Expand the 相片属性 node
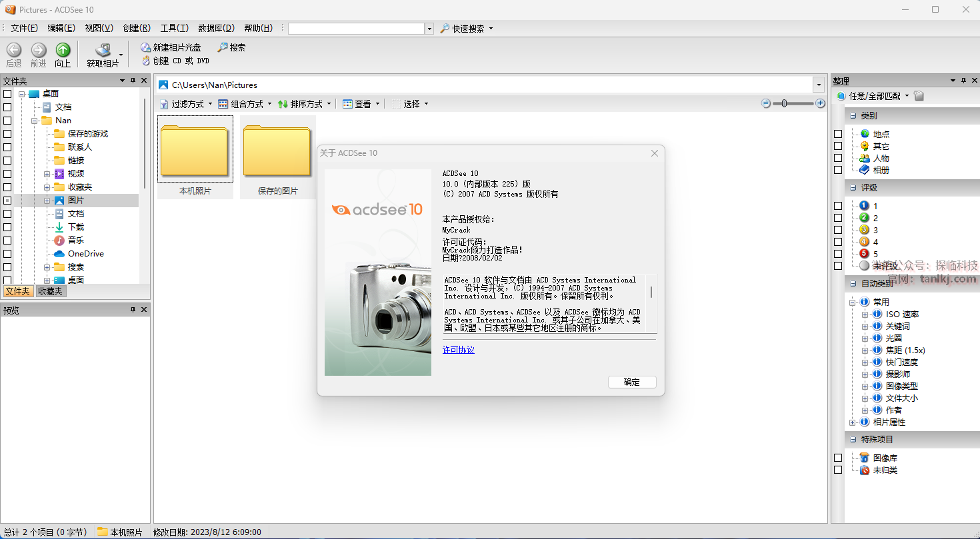The width and height of the screenshot is (980, 539). click(853, 422)
